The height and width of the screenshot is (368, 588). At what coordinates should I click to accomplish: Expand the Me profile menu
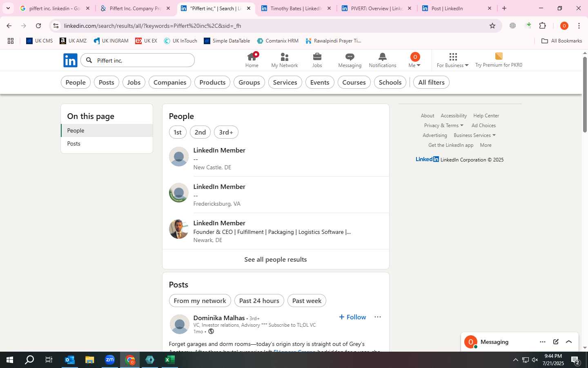(x=414, y=60)
